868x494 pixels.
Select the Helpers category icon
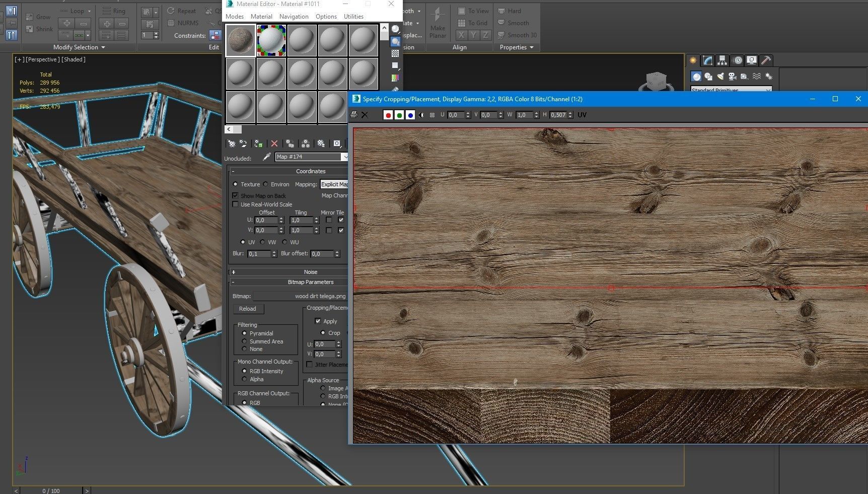(x=745, y=77)
